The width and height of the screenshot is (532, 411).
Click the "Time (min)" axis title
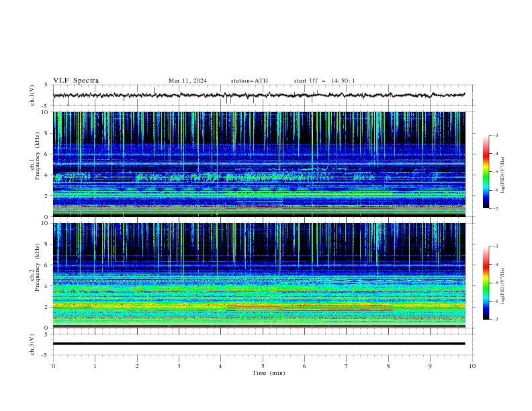pos(269,373)
